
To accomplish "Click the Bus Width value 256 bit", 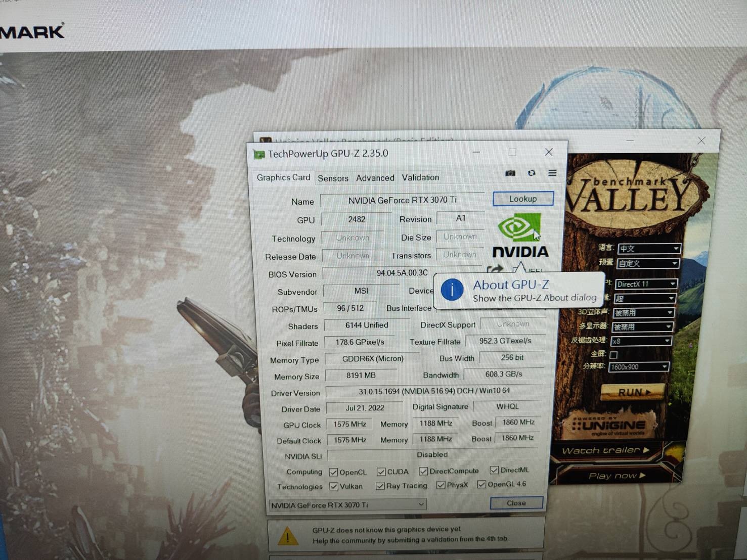I will 512,357.
